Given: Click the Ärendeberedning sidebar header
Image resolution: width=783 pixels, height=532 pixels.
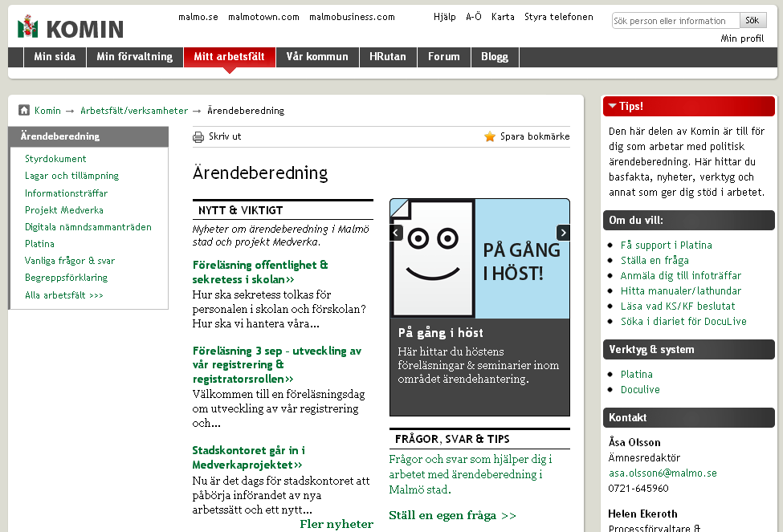Looking at the screenshot, I should coord(89,136).
